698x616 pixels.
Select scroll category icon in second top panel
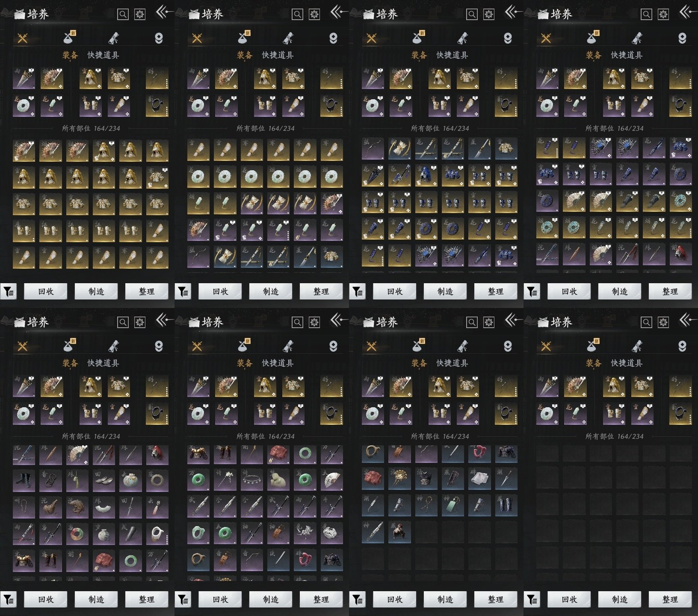pos(288,38)
